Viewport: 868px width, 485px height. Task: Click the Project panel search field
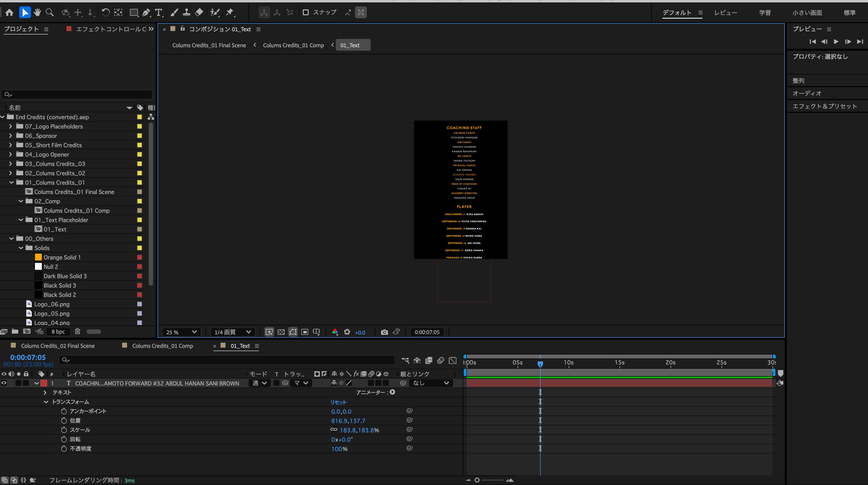click(78, 94)
